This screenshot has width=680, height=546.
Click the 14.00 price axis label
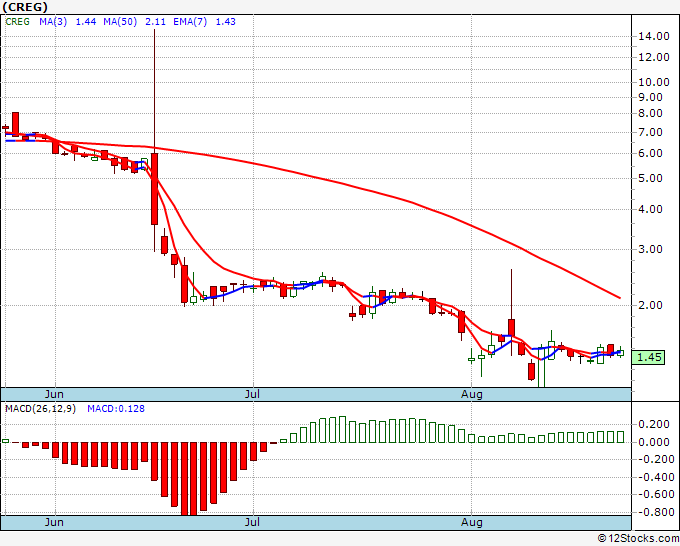[654, 36]
